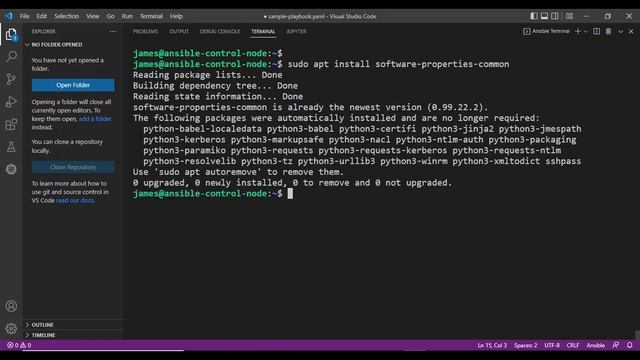The height and width of the screenshot is (360, 640).
Task: Kill terminal with trash icon
Action: click(609, 31)
